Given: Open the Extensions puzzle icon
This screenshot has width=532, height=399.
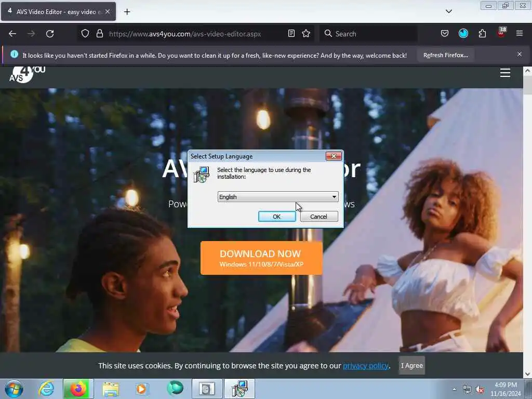Looking at the screenshot, I should (482, 34).
